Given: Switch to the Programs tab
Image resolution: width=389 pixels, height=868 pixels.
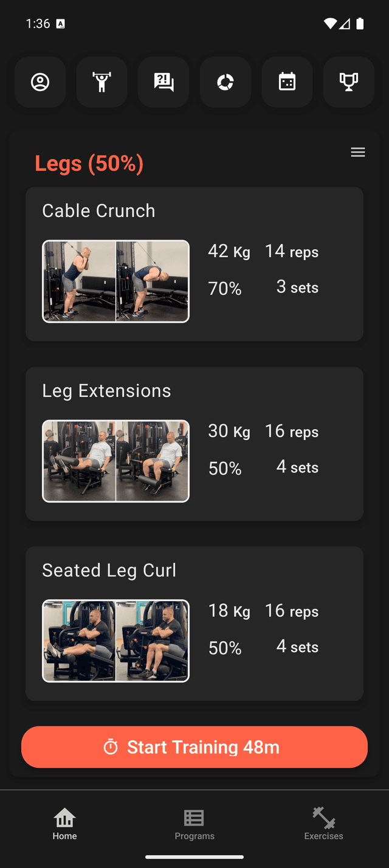Looking at the screenshot, I should coord(194,824).
